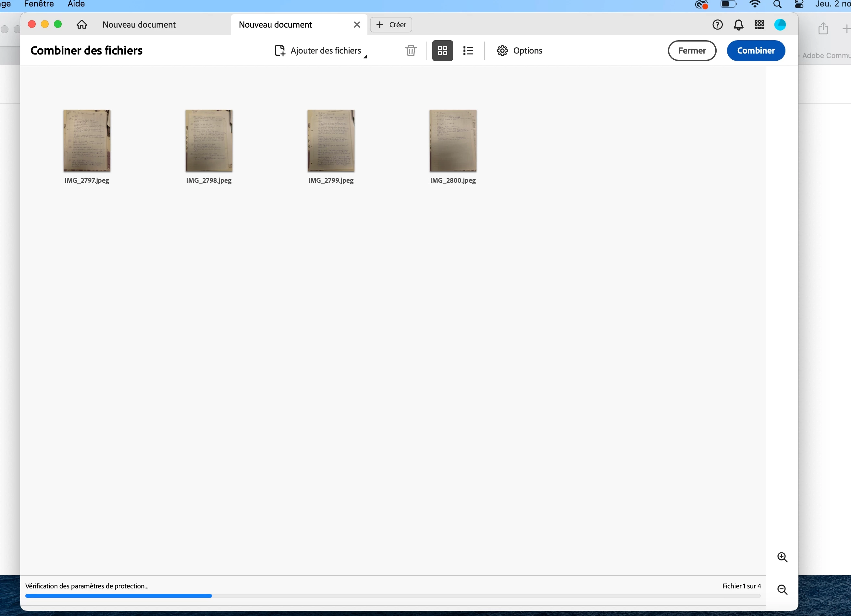Delete selected file with the trash icon
The height and width of the screenshot is (616, 851).
(411, 51)
